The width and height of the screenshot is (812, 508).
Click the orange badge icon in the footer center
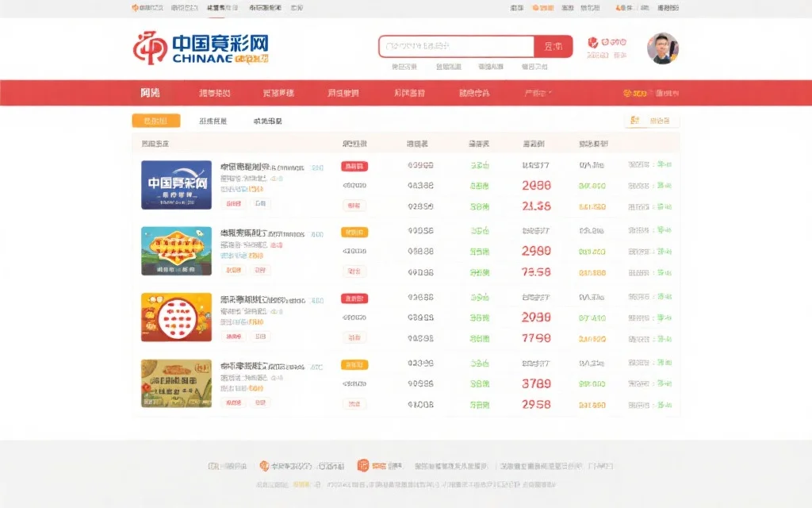[362, 465]
